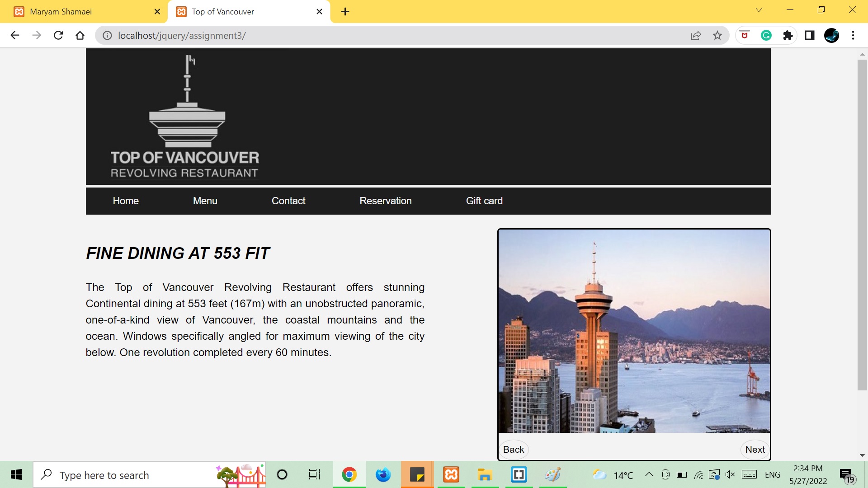868x488 pixels.
Task: Open the Chrome profile avatar
Action: coord(831,35)
